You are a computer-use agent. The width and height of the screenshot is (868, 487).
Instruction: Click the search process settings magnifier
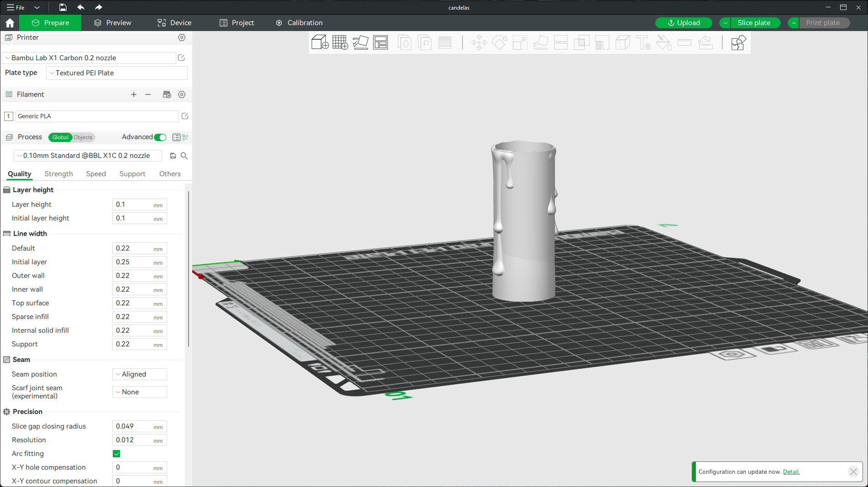coord(184,156)
